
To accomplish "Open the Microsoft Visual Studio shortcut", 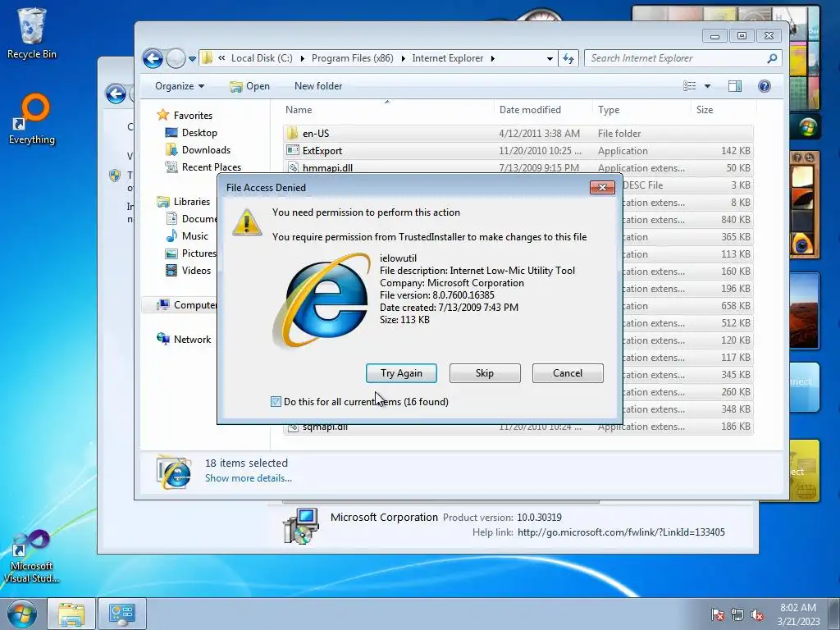I will [x=31, y=557].
